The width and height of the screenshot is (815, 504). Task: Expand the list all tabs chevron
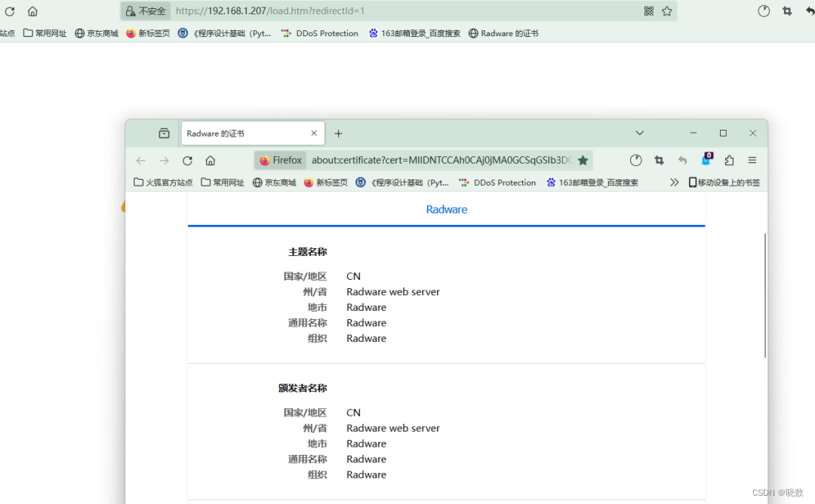click(x=640, y=133)
